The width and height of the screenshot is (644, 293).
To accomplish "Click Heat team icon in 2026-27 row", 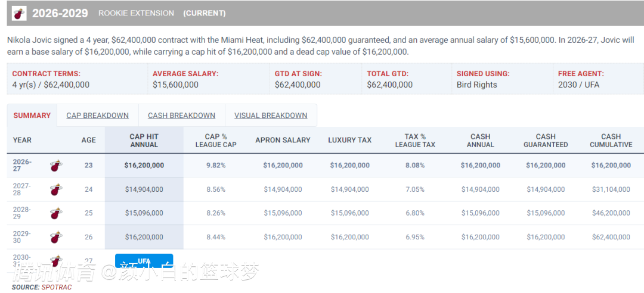I will coord(56,166).
